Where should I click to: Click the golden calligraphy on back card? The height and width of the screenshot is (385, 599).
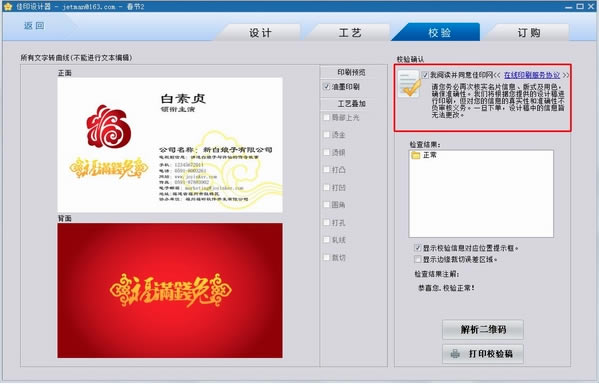170,291
